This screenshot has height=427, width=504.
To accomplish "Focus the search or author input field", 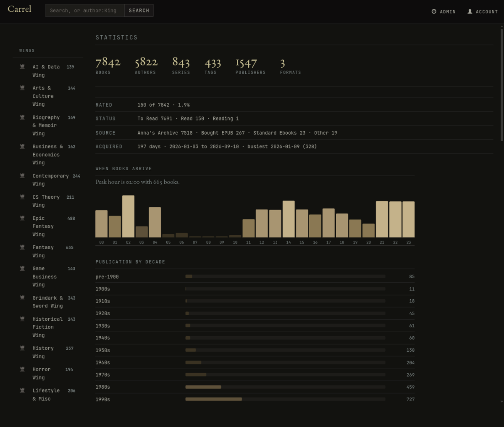I will [84, 11].
